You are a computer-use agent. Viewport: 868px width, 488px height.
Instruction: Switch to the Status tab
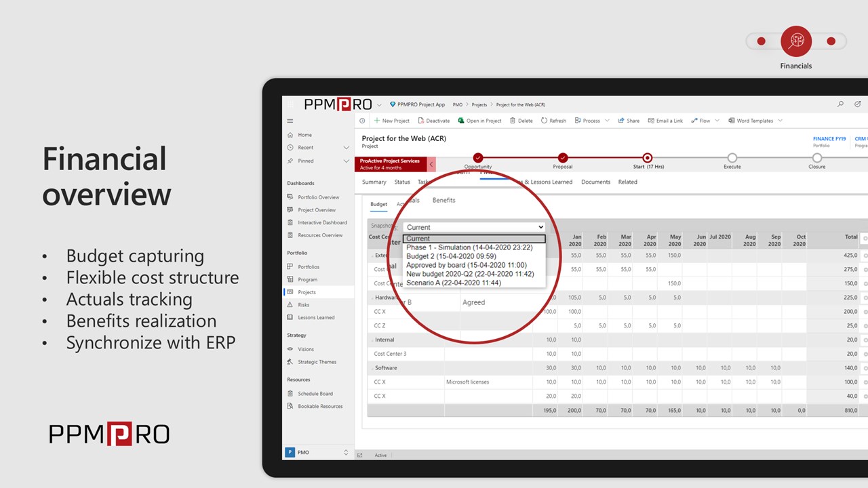(x=402, y=182)
